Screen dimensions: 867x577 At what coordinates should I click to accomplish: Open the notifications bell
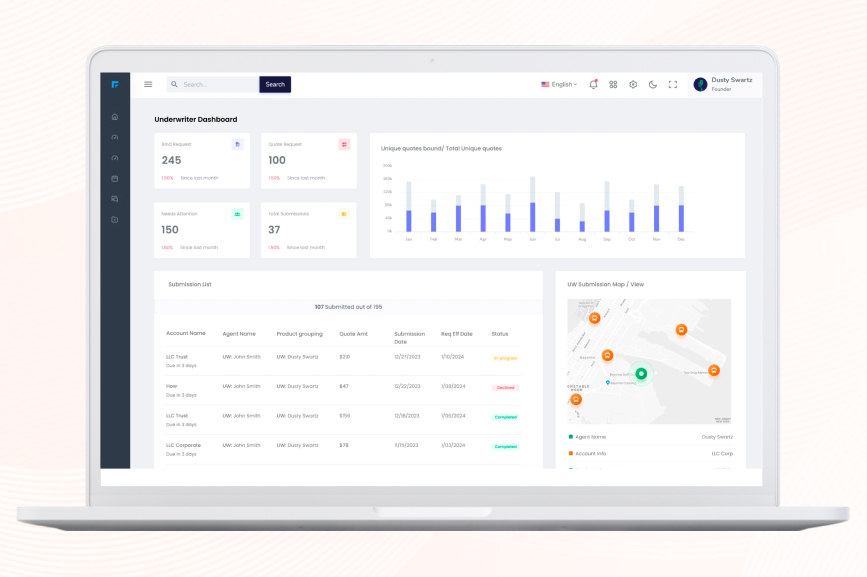pos(593,84)
